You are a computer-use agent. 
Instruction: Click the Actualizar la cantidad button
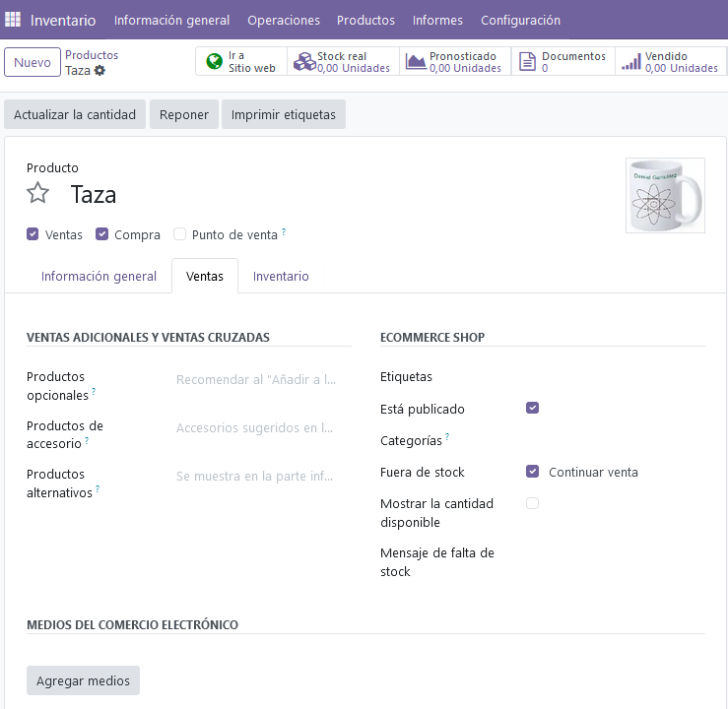click(x=75, y=114)
